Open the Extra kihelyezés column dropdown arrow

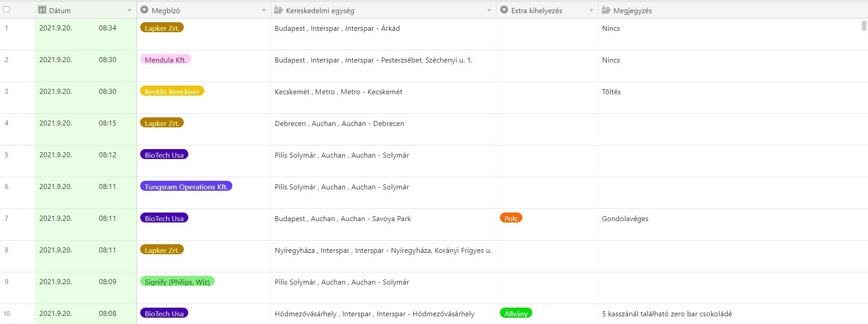pyautogui.click(x=591, y=10)
